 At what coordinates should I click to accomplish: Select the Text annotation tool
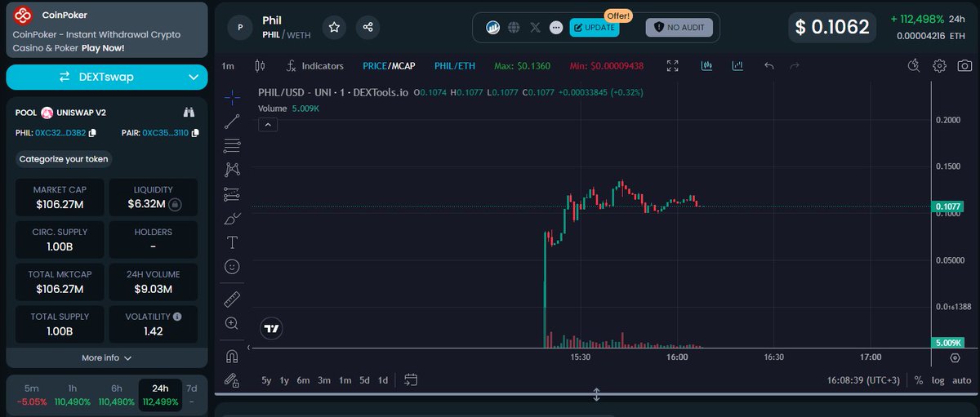click(x=232, y=242)
